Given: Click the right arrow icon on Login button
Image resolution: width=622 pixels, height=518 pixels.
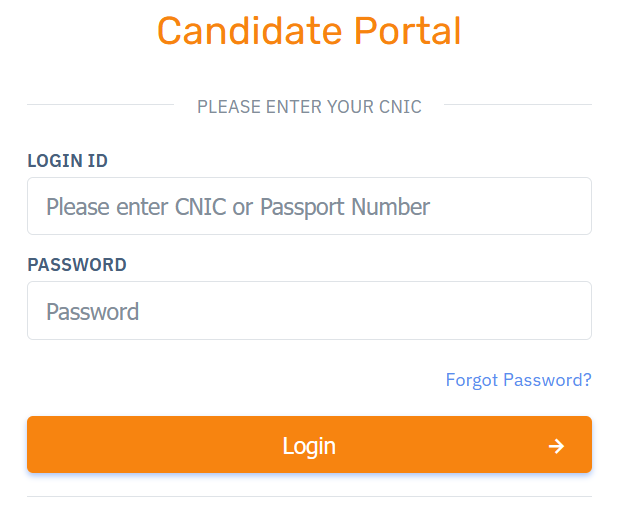Looking at the screenshot, I should [557, 446].
